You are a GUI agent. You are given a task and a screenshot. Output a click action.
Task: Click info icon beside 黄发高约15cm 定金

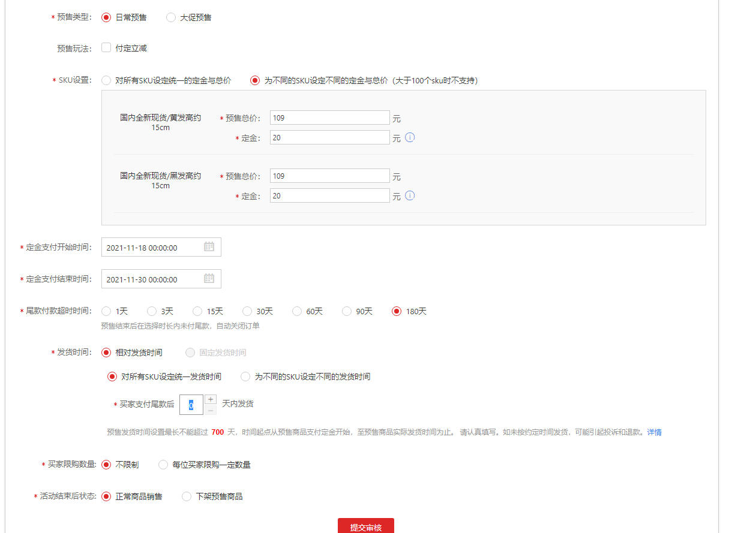410,137
